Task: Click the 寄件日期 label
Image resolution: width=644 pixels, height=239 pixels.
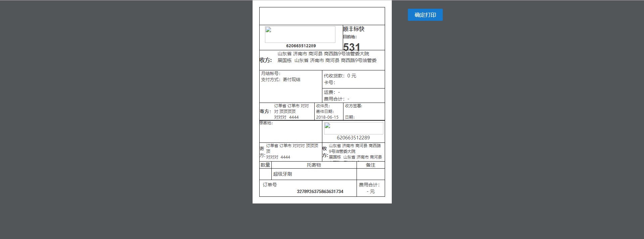Action: coord(325,112)
